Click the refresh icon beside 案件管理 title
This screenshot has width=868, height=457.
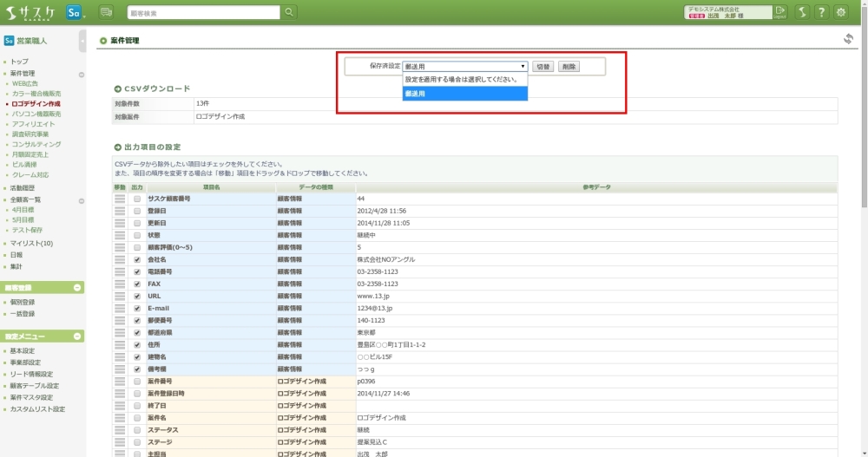848,39
